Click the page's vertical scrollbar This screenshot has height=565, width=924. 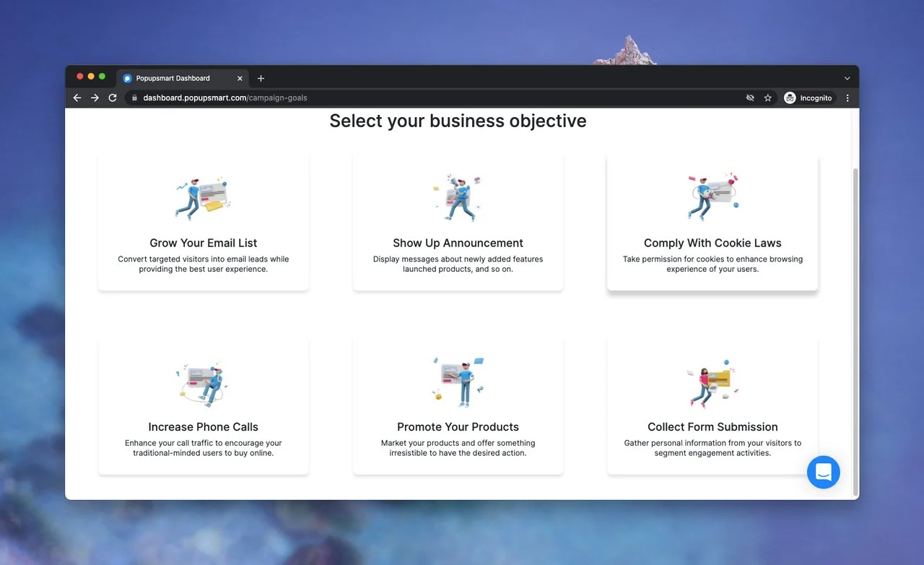(x=855, y=325)
